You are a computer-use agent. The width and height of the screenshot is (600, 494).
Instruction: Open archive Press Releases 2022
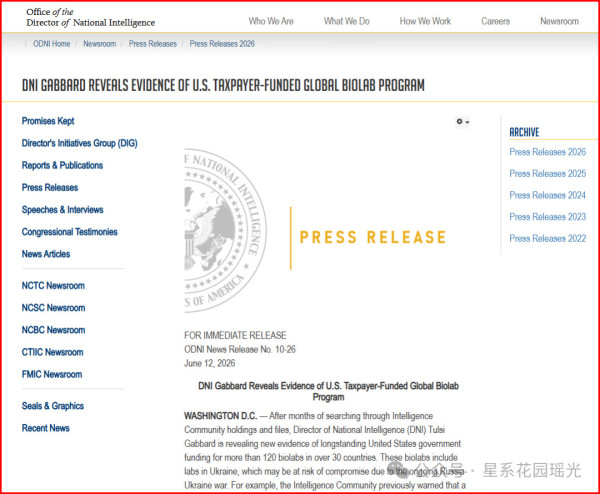coord(548,238)
